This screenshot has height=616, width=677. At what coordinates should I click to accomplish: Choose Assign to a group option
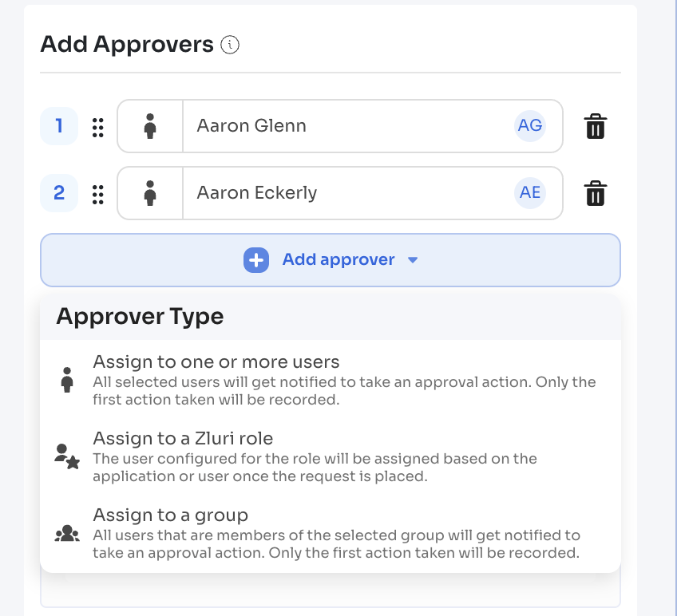click(331, 534)
